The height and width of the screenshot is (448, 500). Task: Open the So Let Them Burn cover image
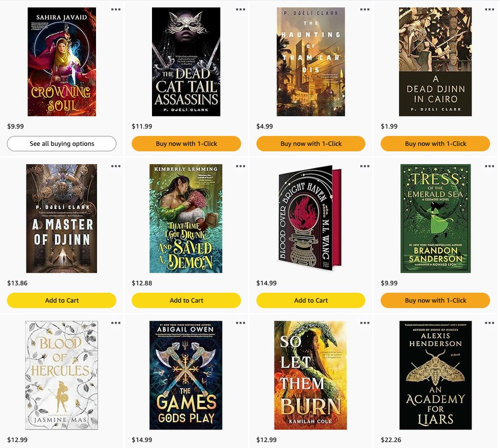tap(310, 375)
